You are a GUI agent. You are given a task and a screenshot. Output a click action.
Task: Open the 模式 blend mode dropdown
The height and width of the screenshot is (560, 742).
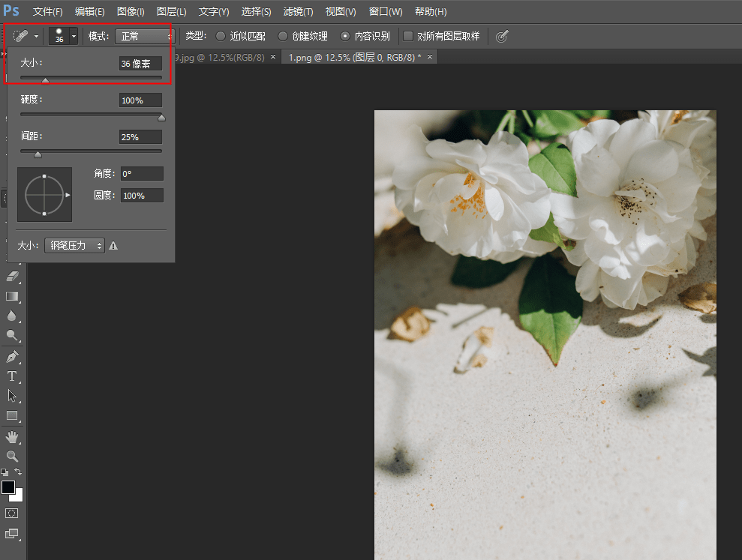144,36
